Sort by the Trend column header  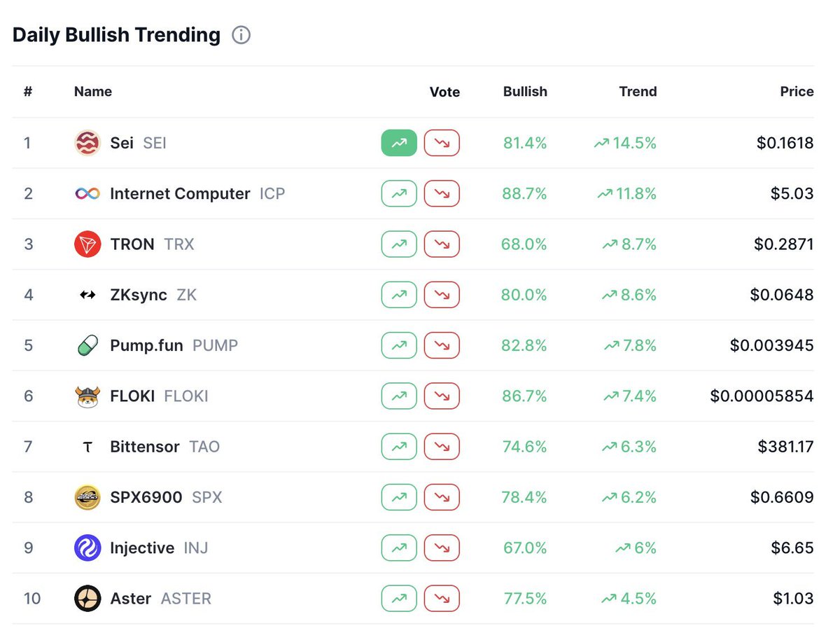[638, 92]
